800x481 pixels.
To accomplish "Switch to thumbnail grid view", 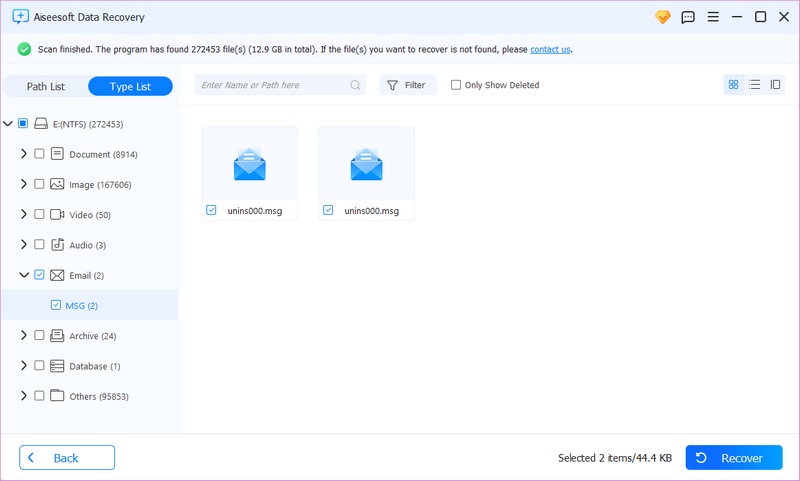I will coord(733,85).
